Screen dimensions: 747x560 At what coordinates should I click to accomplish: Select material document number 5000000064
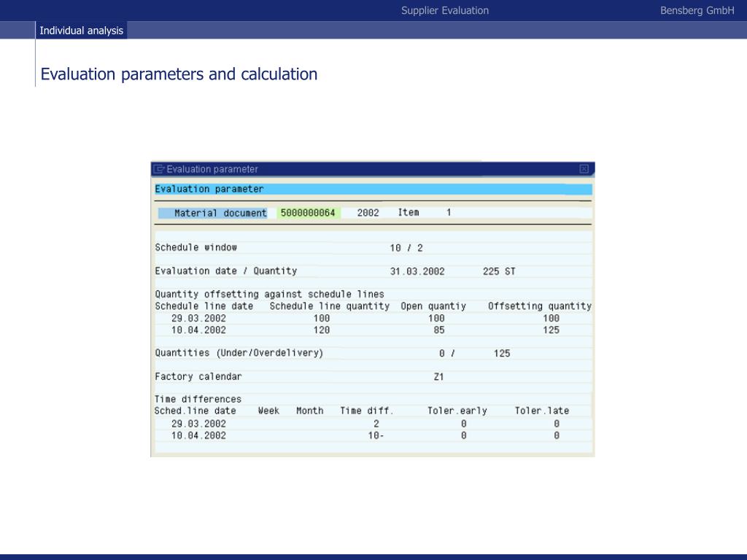[309, 213]
